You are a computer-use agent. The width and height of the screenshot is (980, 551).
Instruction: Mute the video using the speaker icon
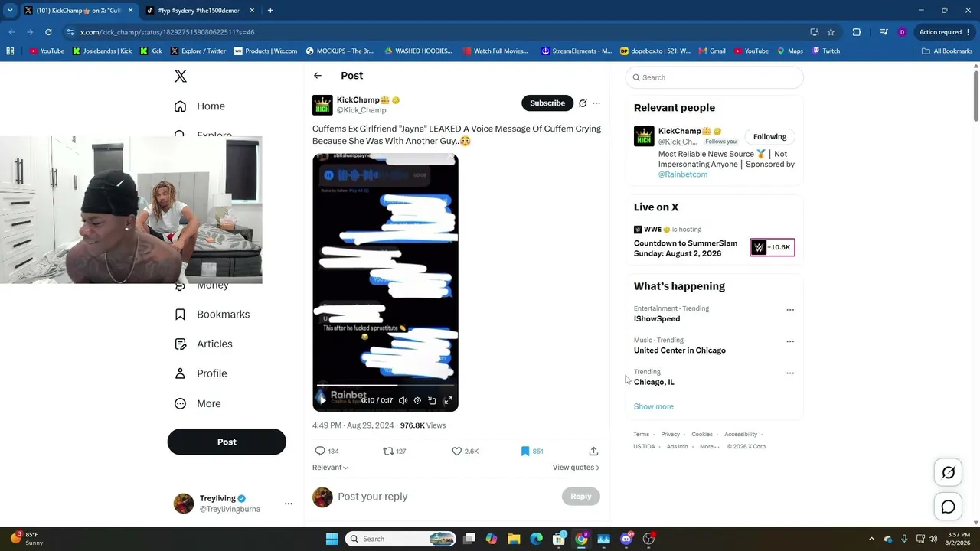pos(403,400)
